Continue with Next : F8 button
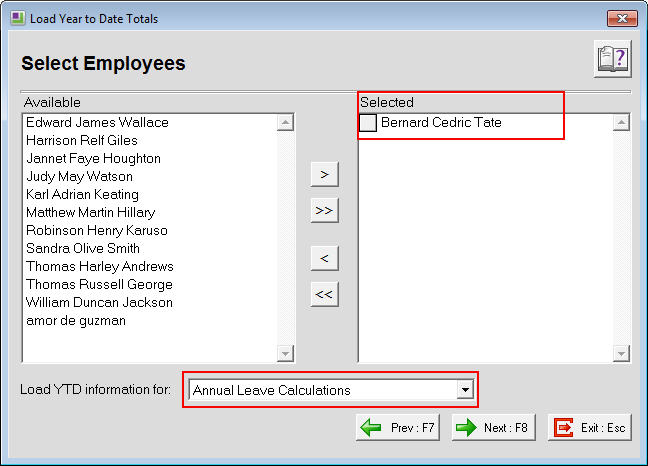 [493, 428]
